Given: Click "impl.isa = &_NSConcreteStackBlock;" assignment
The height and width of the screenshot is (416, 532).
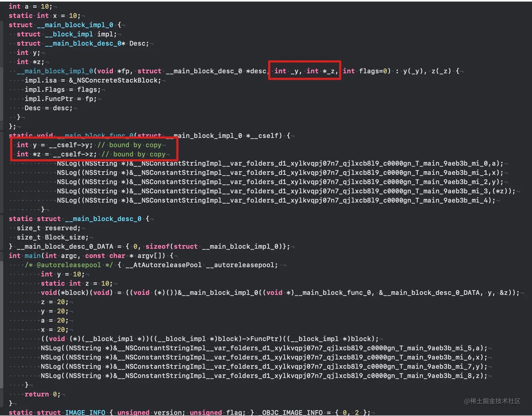Looking at the screenshot, I should pos(93,80).
